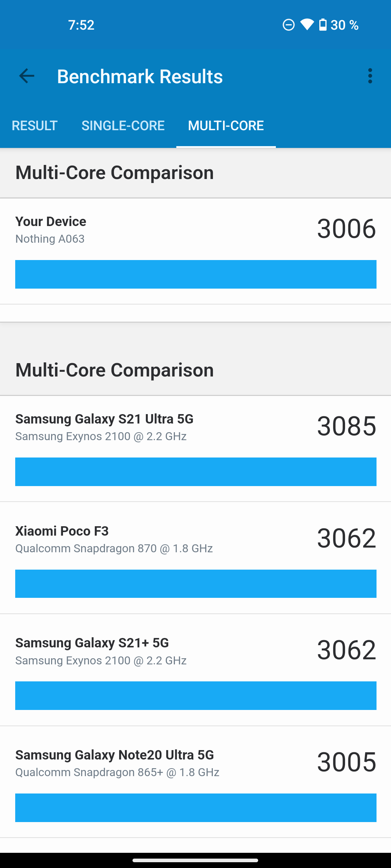Tap the back arrow icon
Image resolution: width=391 pixels, height=868 pixels.
[26, 76]
